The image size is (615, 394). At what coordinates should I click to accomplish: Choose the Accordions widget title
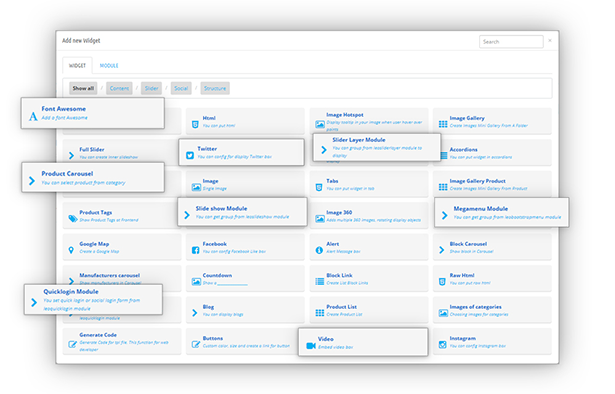coord(464,149)
